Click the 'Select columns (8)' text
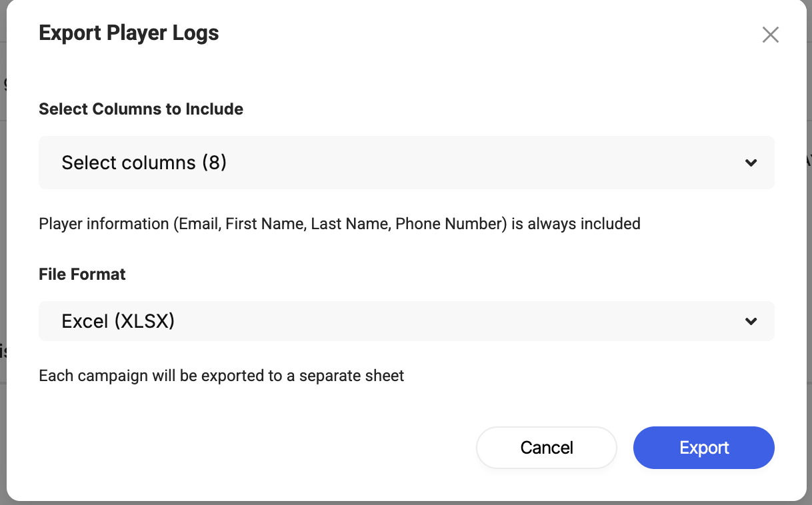The image size is (812, 505). tap(145, 163)
